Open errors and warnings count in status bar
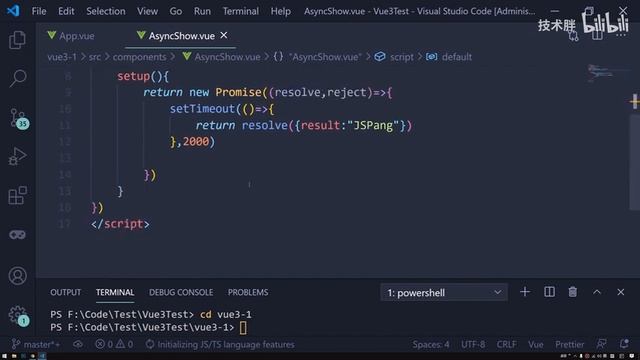The image size is (640, 360). (114, 344)
